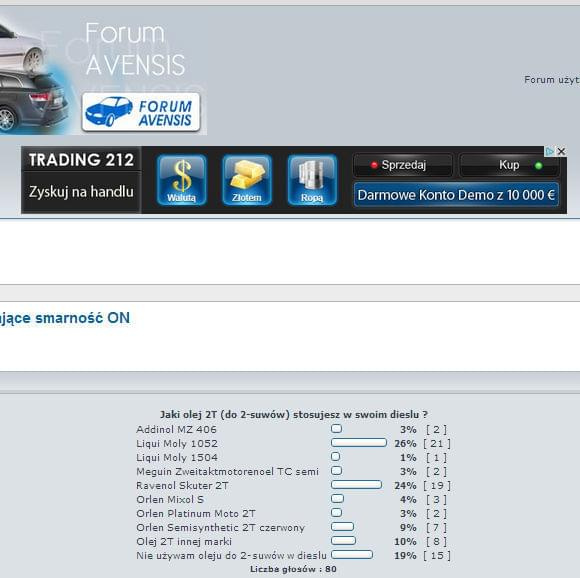This screenshot has height=578, width=580.
Task: Close the ad with the X icon
Action: [561, 151]
